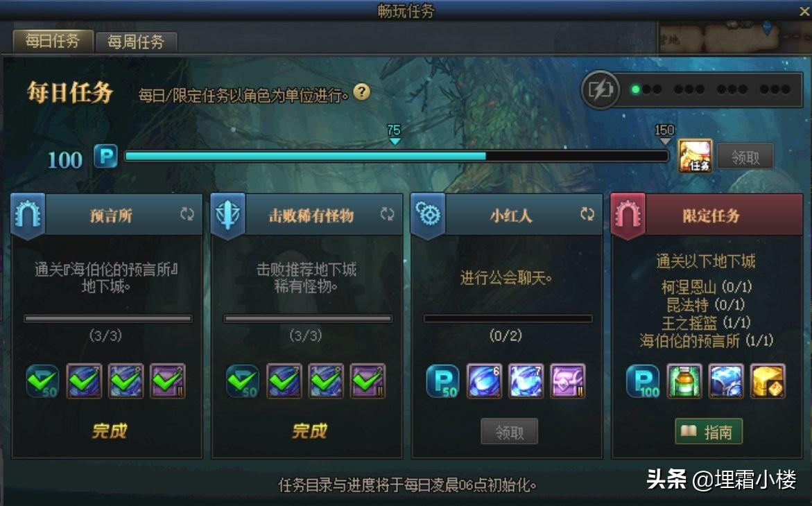Click the 75-point marker on the progress bar
The height and width of the screenshot is (506, 812).
tap(394, 134)
